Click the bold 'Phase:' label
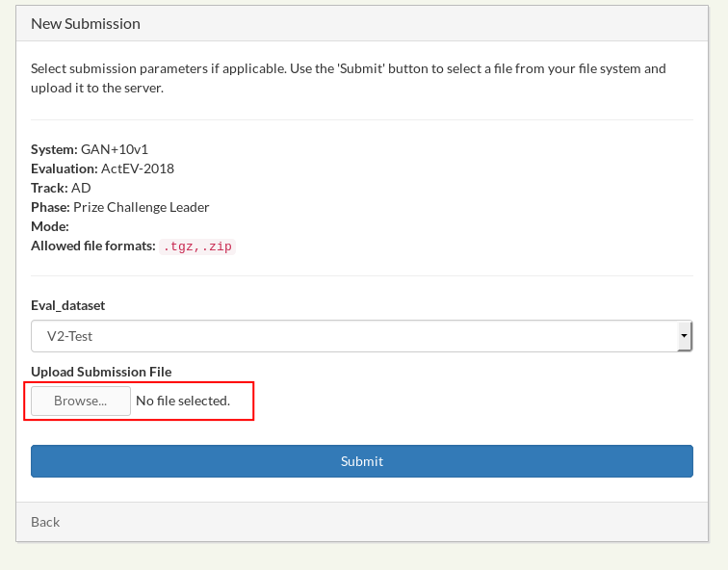The width and height of the screenshot is (728, 570). point(50,207)
